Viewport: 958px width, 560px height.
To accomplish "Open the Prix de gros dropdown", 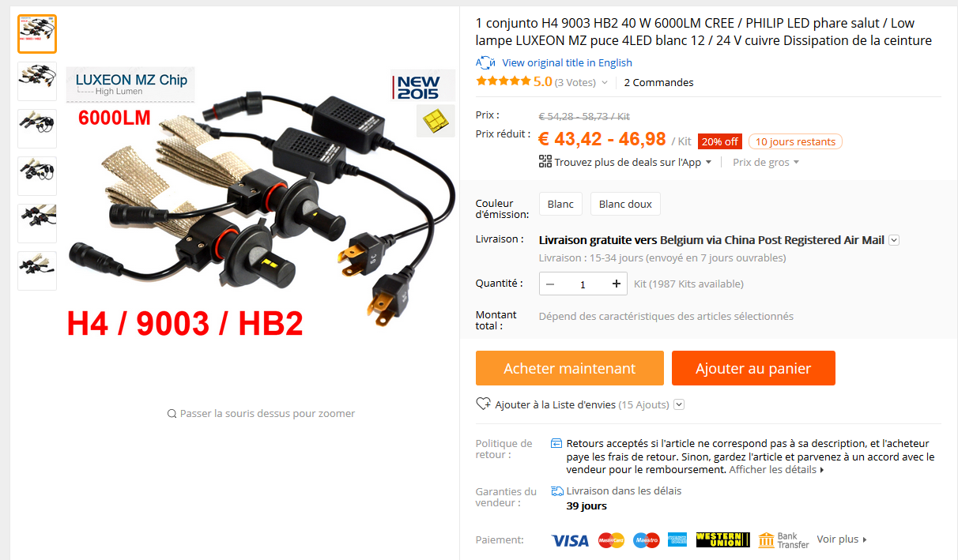I will pyautogui.click(x=766, y=162).
